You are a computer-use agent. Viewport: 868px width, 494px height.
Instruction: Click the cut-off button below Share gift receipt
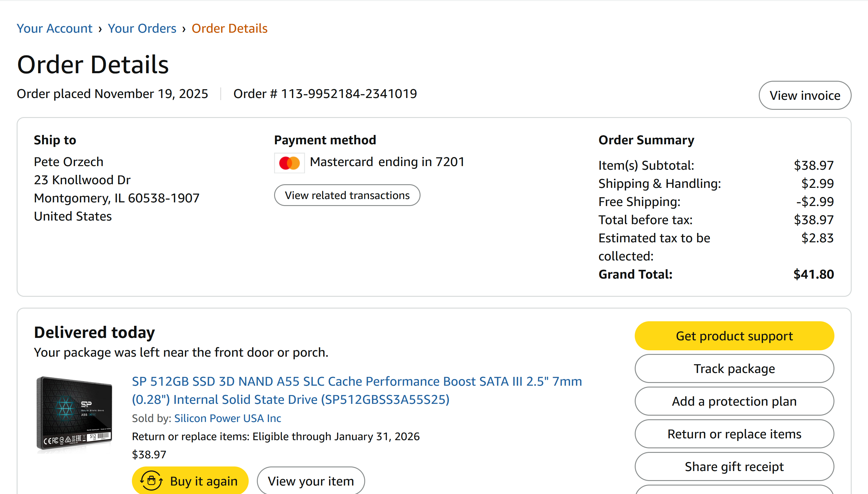coord(734,490)
